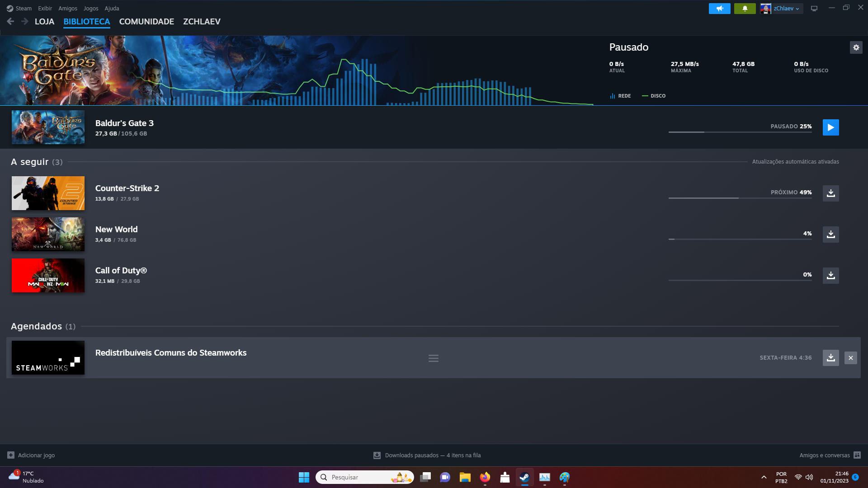Click the New World title
868x488 pixels.
pyautogui.click(x=116, y=229)
